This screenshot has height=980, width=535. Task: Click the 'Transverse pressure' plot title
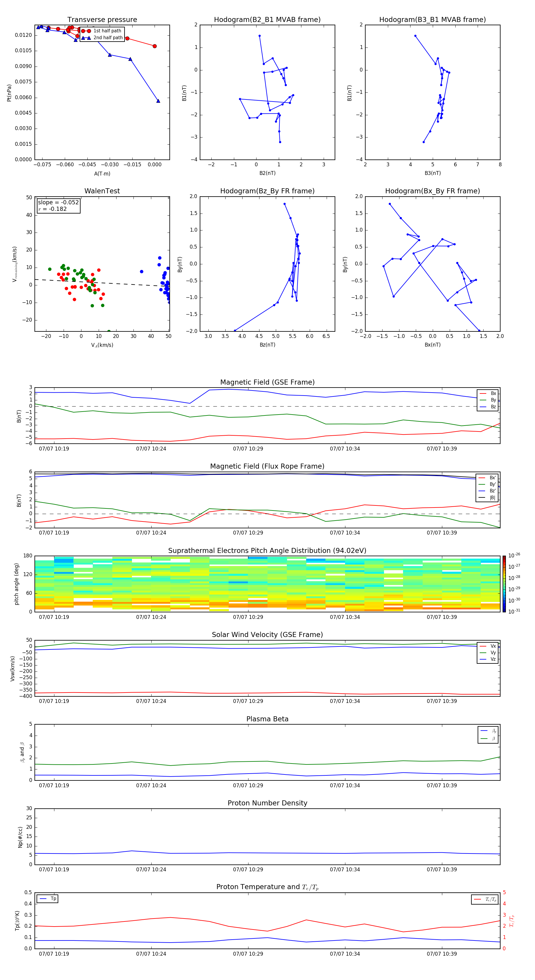[x=102, y=20]
